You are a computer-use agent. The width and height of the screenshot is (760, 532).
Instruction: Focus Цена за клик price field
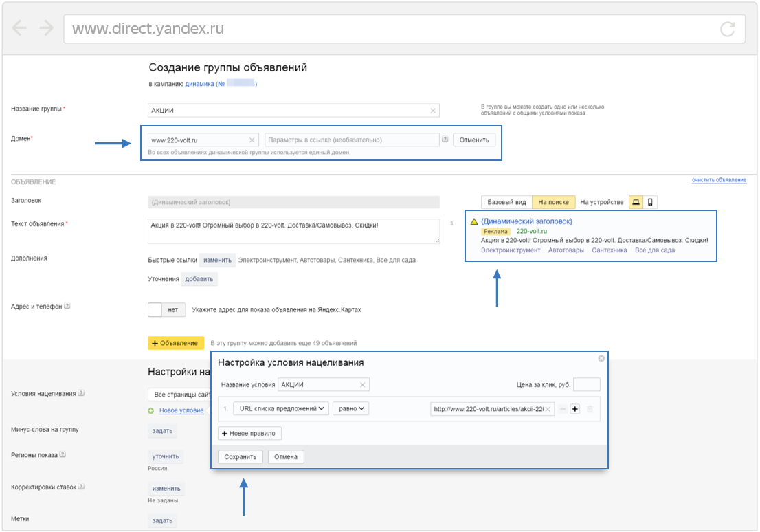[x=586, y=385]
